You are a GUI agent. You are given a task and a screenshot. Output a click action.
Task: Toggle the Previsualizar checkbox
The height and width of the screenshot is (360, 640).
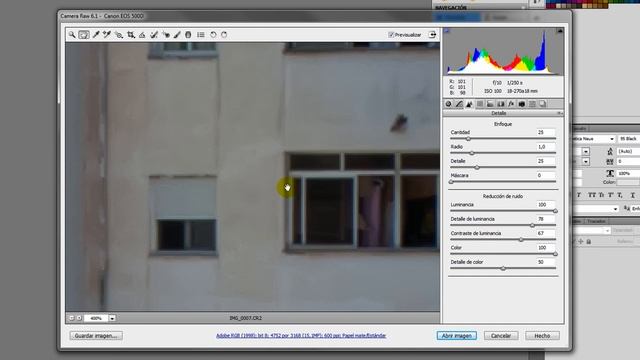click(x=391, y=35)
